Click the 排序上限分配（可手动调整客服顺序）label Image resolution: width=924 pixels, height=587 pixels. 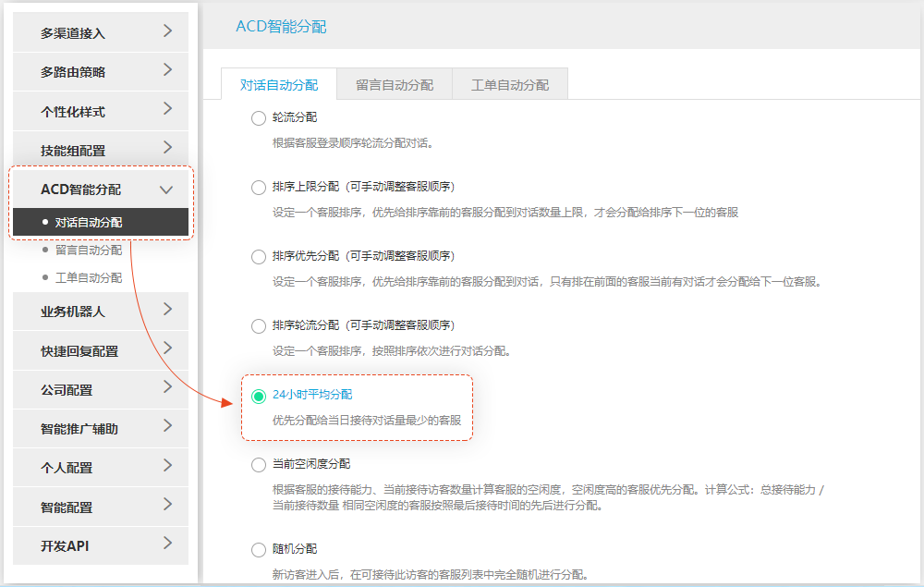point(363,186)
